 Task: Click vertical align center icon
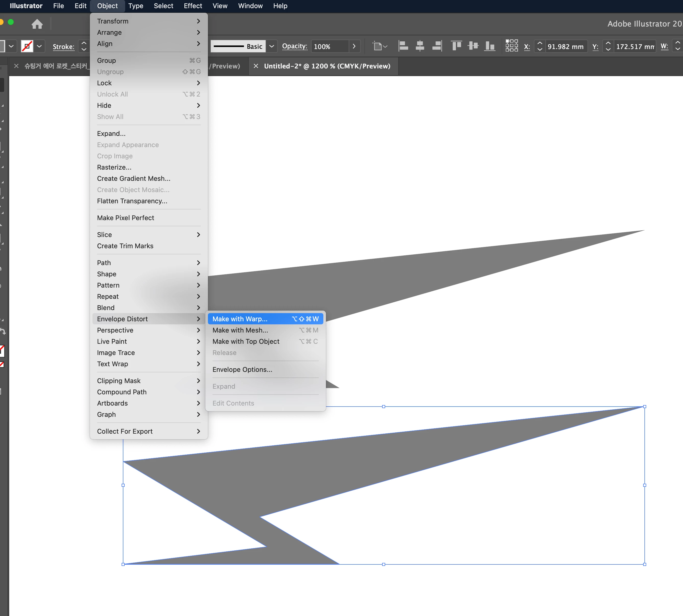(x=473, y=46)
